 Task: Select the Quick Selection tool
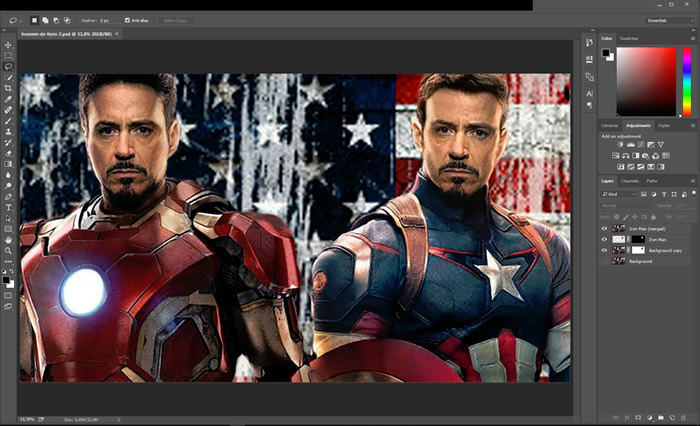tap(8, 78)
